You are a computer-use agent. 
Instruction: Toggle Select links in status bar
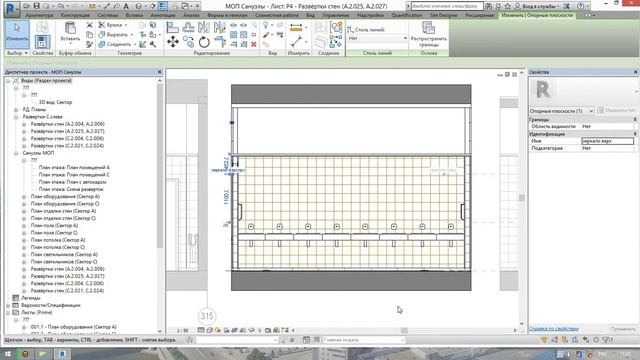[544, 340]
